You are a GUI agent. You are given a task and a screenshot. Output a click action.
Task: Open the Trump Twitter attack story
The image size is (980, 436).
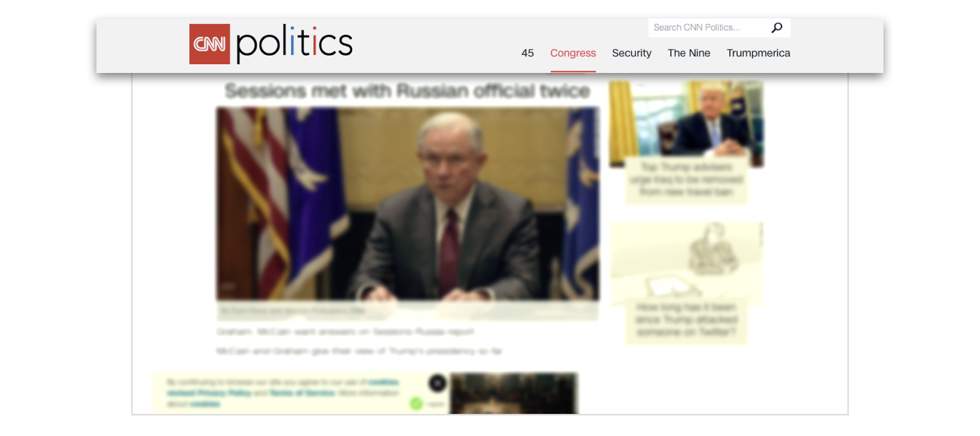pos(686,320)
